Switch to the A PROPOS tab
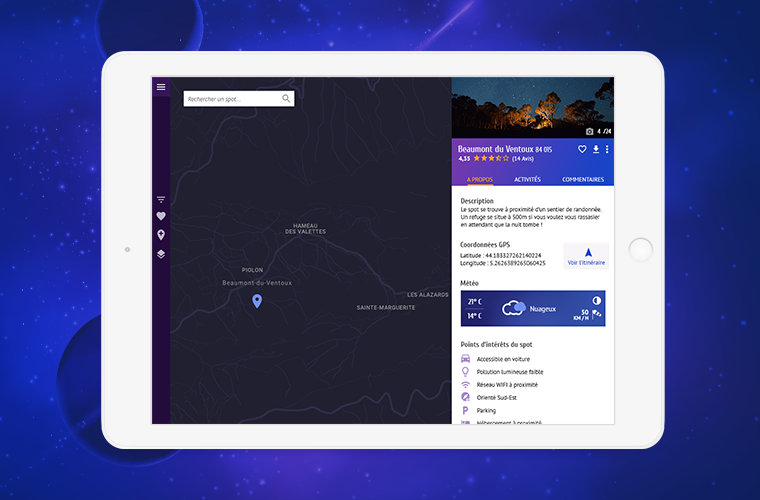 (x=480, y=179)
